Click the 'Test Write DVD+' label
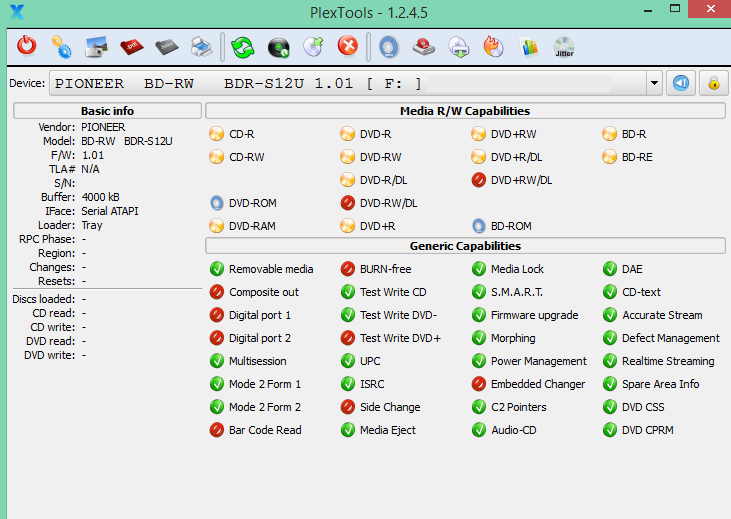Screen dimensions: 731x519 [x=400, y=338]
